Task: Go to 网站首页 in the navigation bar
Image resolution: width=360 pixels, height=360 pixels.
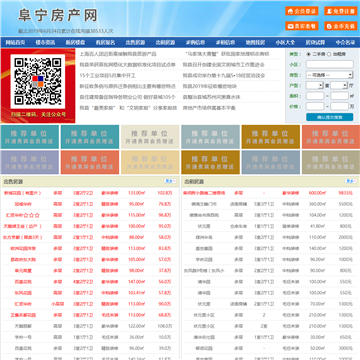Action: point(16,42)
